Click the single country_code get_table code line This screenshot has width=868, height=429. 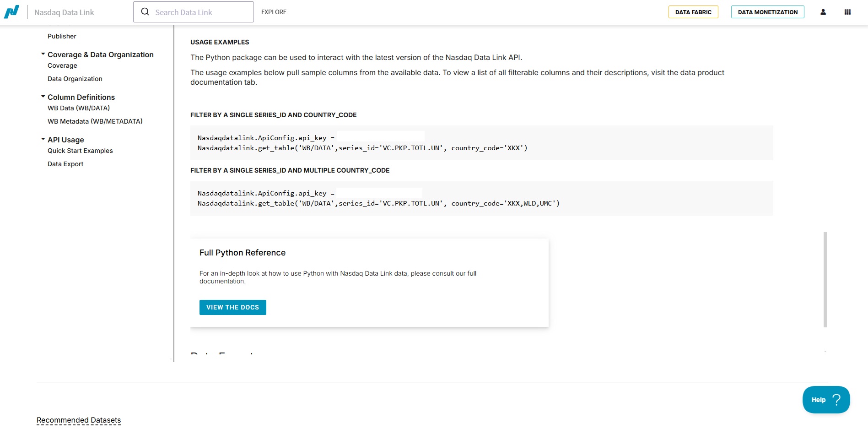tap(362, 148)
